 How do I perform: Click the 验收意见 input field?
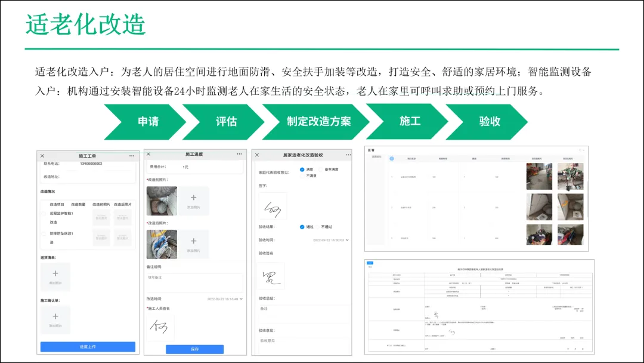[x=304, y=346]
